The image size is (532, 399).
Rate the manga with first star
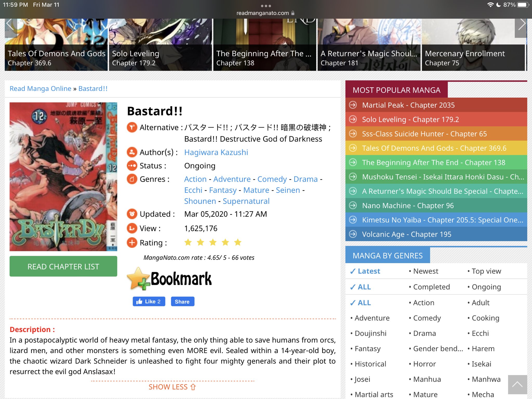pyautogui.click(x=188, y=243)
